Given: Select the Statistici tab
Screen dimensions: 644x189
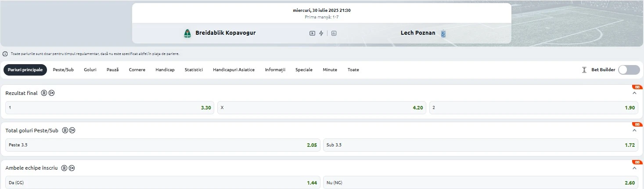Looking at the screenshot, I should (194, 70).
